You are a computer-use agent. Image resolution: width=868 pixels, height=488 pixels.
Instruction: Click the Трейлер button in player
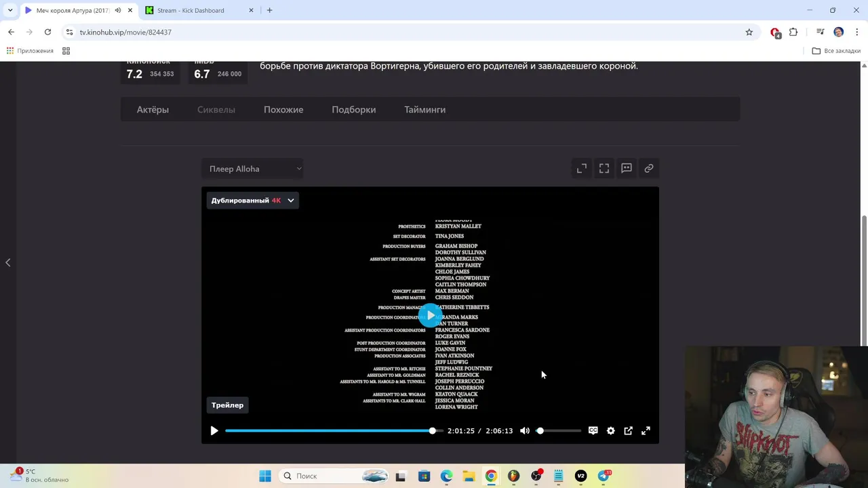227,405
